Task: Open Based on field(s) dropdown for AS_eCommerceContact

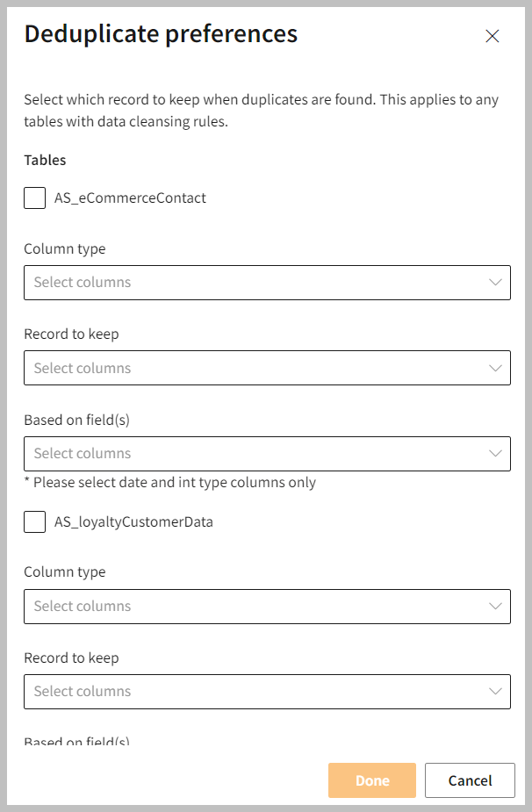Action: click(x=255, y=454)
